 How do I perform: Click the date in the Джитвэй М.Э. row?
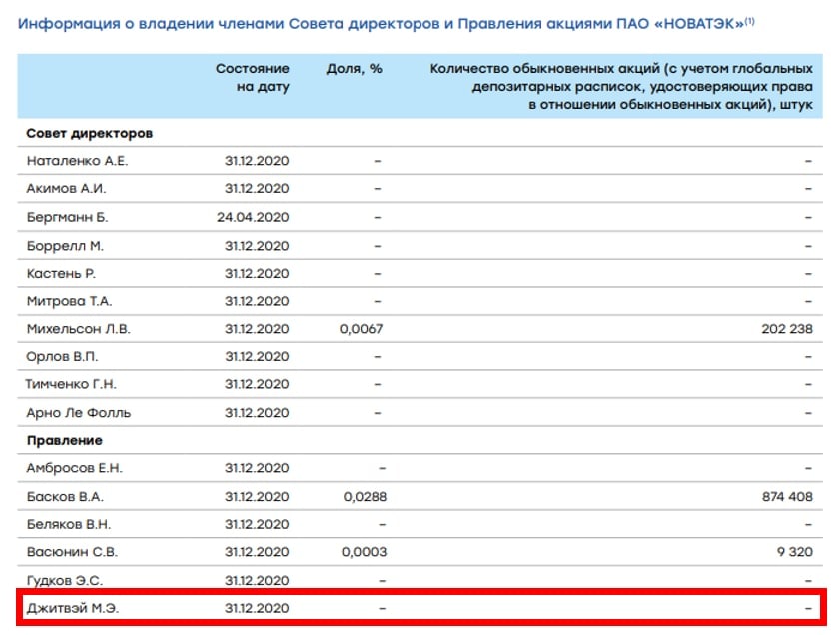click(x=257, y=608)
